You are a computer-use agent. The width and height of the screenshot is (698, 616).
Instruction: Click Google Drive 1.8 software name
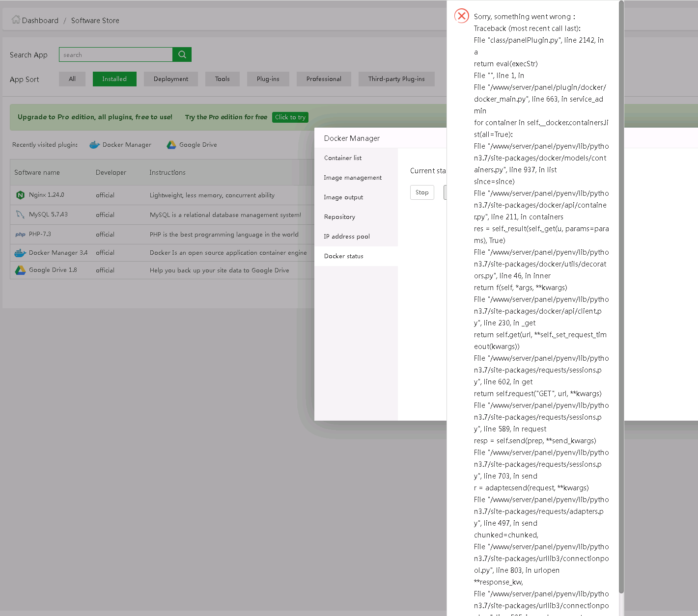pyautogui.click(x=53, y=270)
